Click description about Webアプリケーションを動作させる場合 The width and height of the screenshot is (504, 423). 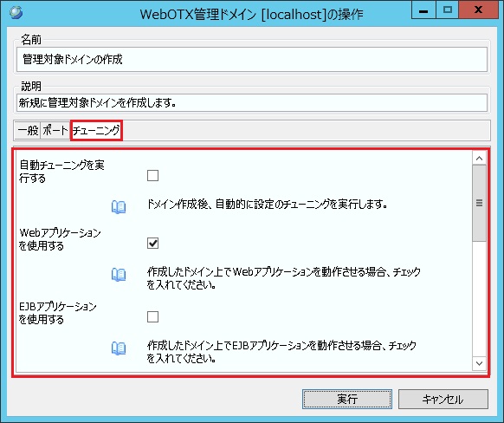[x=283, y=278]
